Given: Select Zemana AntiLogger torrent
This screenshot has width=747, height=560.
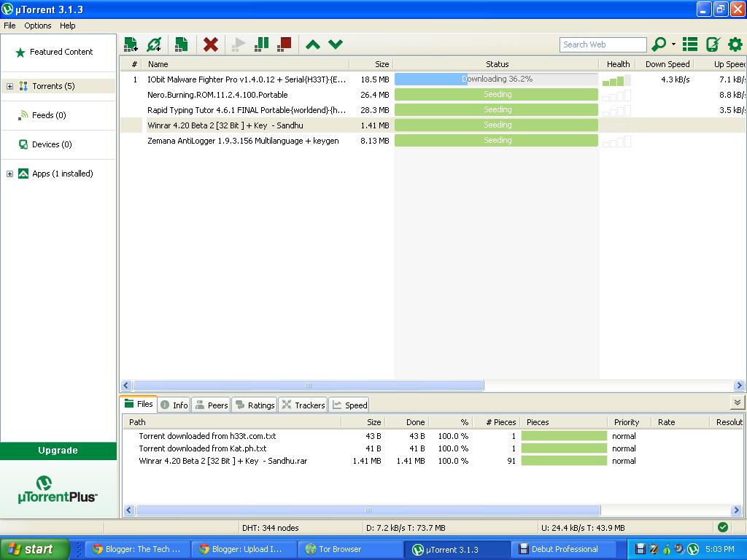Looking at the screenshot, I should (243, 141).
